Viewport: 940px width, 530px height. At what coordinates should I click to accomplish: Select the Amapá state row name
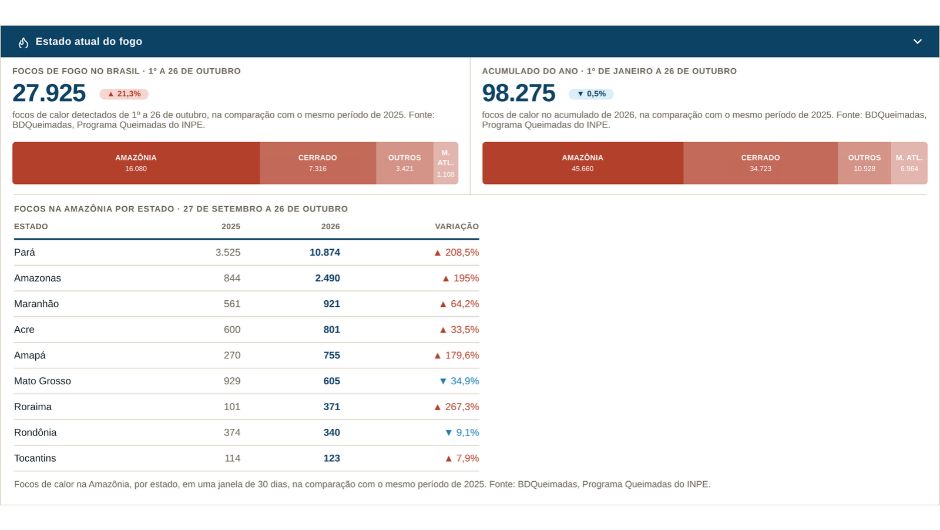[30, 356]
